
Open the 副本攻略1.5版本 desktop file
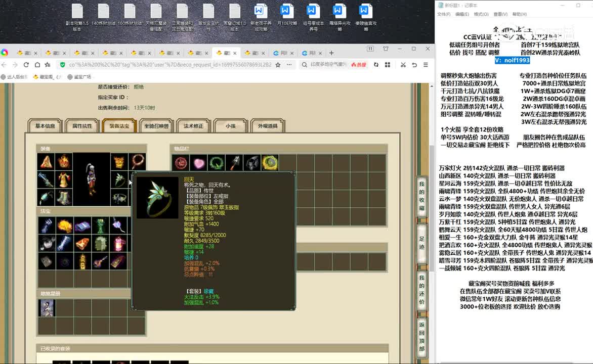[x=77, y=17]
